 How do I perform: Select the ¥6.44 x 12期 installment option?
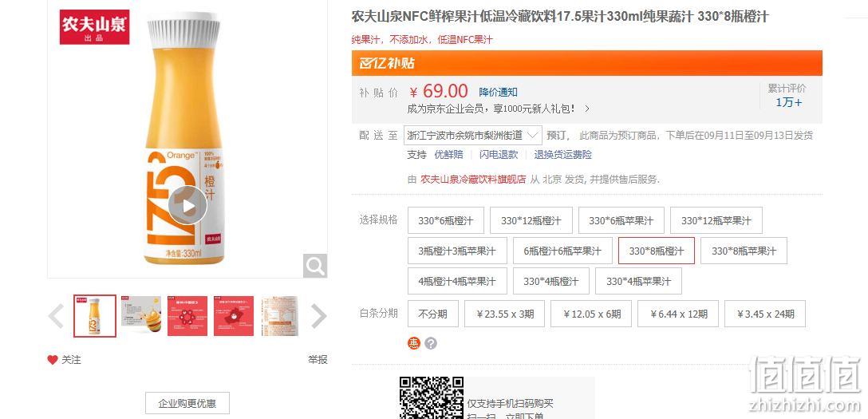point(678,314)
